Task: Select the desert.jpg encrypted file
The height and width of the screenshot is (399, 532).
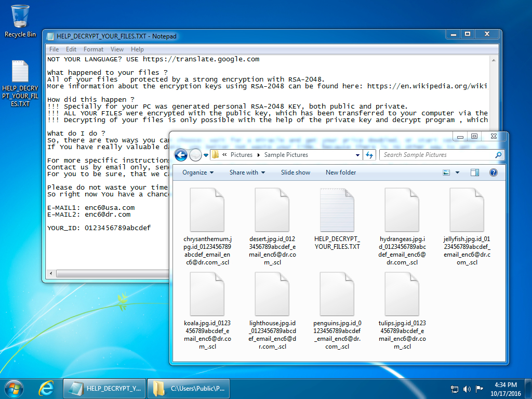Action: (x=272, y=227)
